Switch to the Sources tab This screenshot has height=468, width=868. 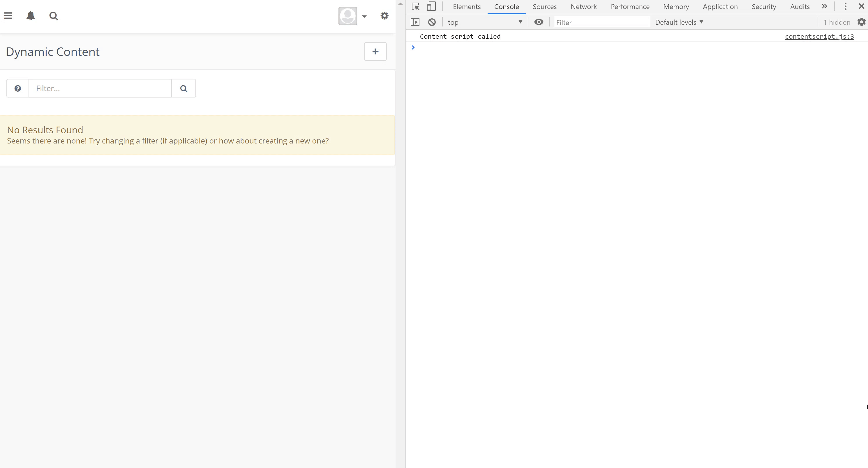pos(544,6)
